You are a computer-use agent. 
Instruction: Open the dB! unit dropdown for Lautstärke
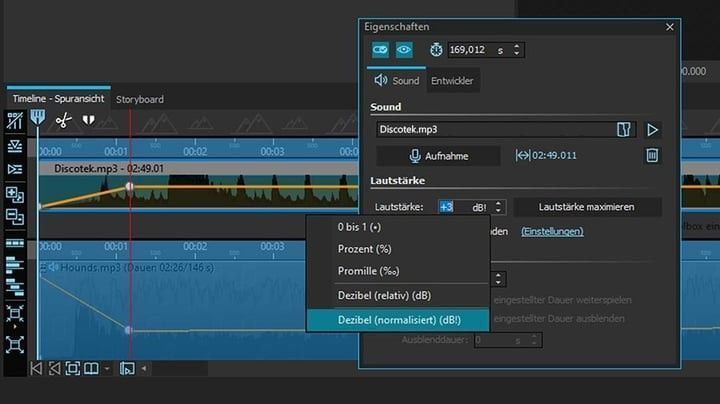(498, 207)
